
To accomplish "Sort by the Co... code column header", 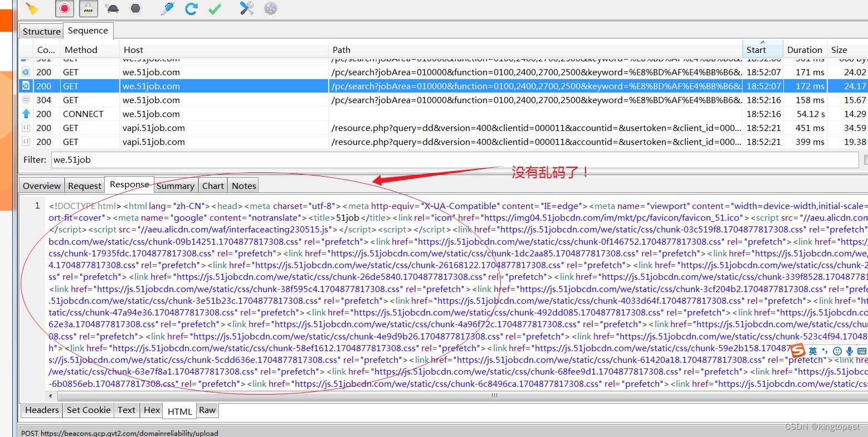I will point(47,50).
